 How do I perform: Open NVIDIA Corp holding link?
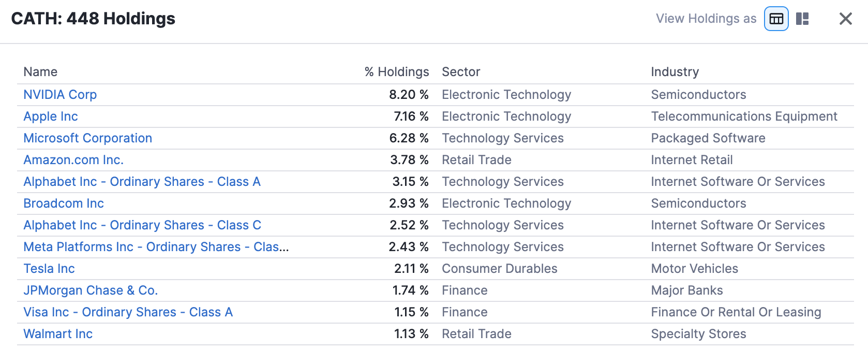click(x=60, y=95)
